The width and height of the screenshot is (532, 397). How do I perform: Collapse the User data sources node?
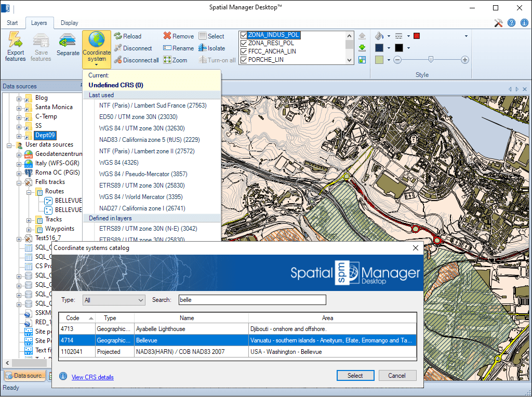(x=9, y=145)
